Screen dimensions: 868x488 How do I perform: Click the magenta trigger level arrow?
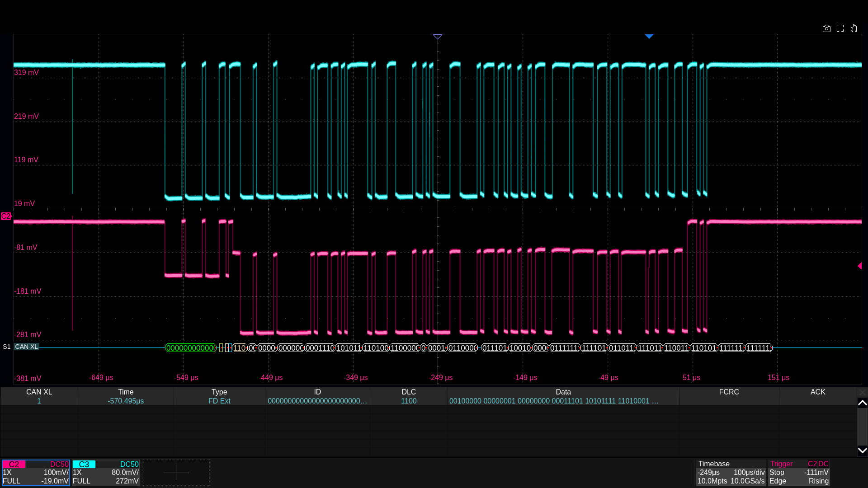(859, 266)
